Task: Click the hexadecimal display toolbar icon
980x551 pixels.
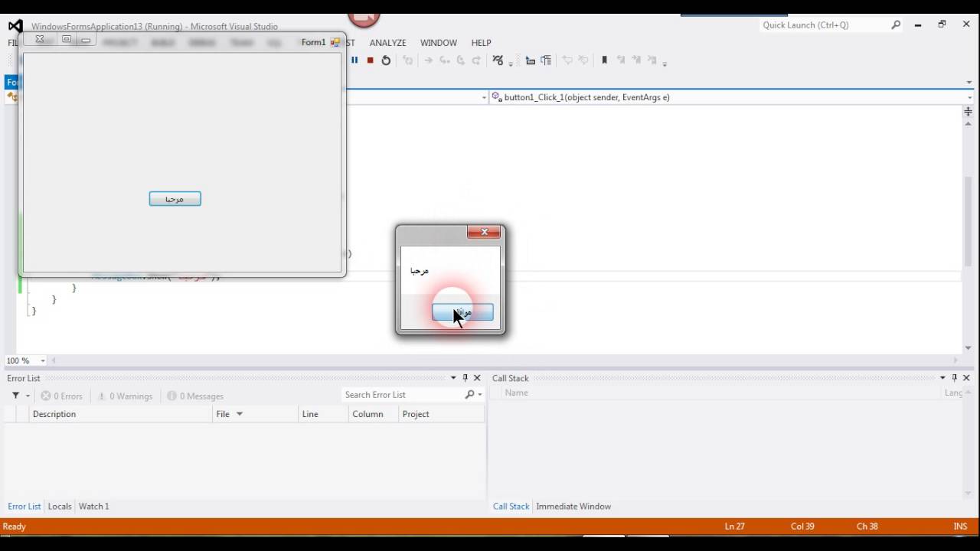Action: tap(498, 60)
